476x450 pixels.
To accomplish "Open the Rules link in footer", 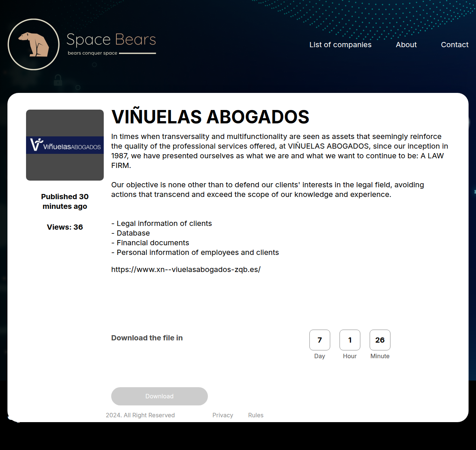I will coord(256,415).
